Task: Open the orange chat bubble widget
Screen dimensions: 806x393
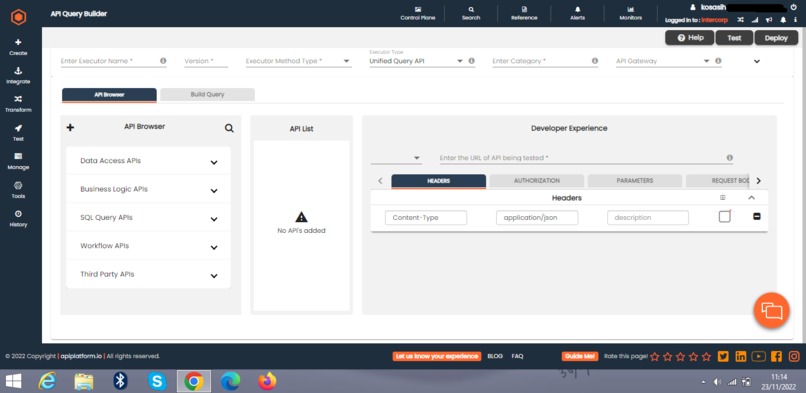Action: [772, 310]
